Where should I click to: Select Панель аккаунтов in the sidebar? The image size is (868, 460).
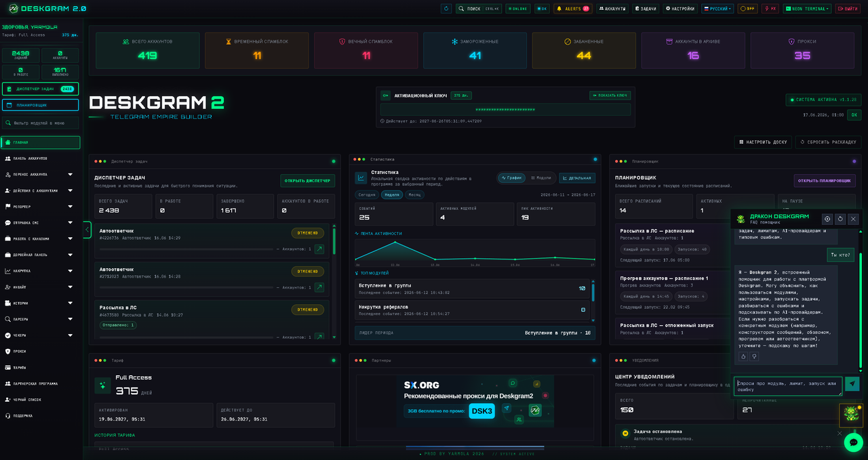point(41,159)
